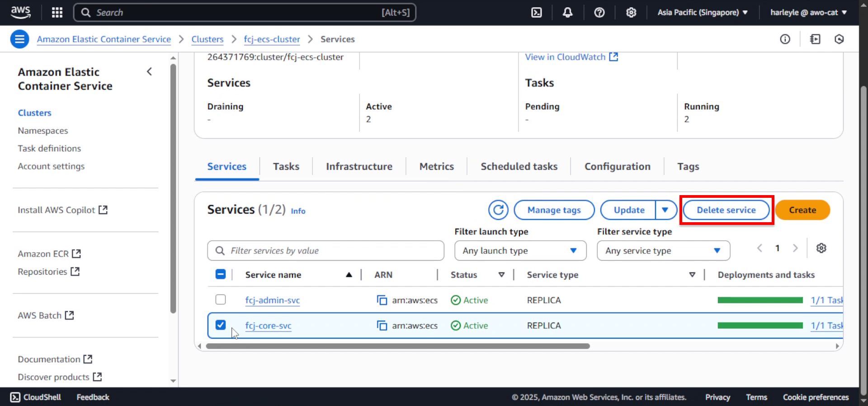Switch to the Configuration tab
This screenshot has width=868, height=406.
(x=618, y=166)
